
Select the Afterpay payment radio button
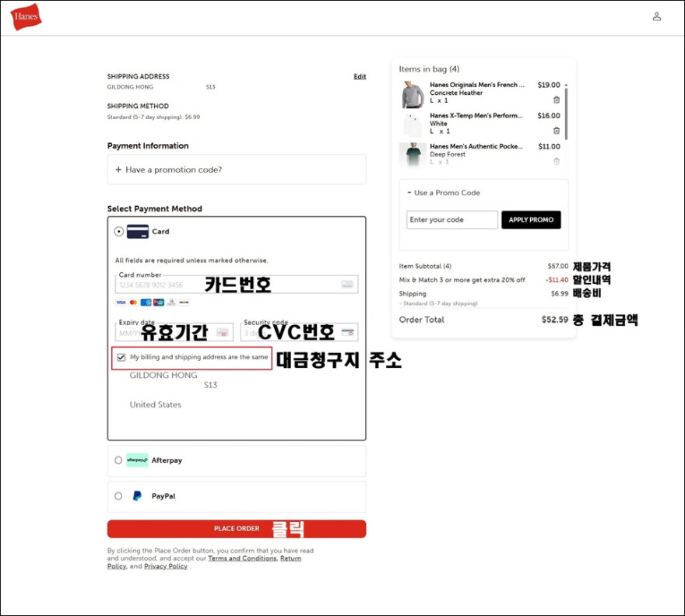(x=118, y=460)
